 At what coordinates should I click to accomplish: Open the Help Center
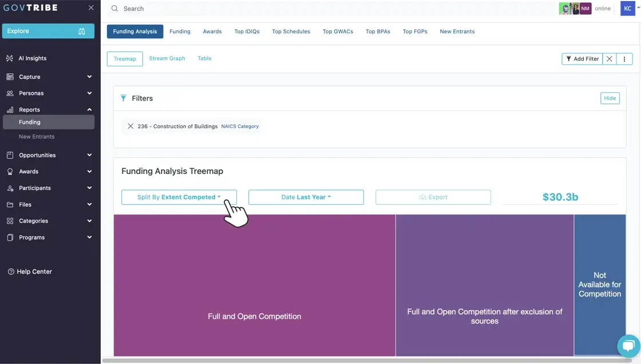coord(30,271)
